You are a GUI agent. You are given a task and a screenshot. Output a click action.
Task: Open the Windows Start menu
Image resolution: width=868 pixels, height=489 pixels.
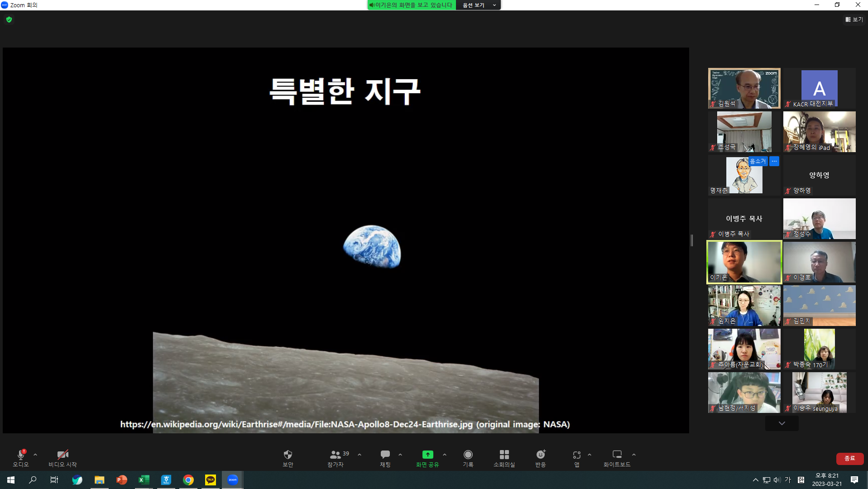tap(11, 480)
